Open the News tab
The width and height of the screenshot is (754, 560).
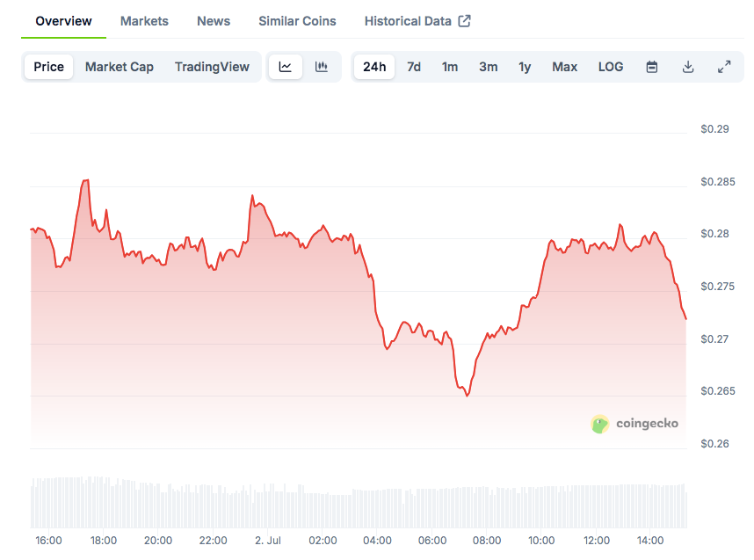tap(214, 21)
